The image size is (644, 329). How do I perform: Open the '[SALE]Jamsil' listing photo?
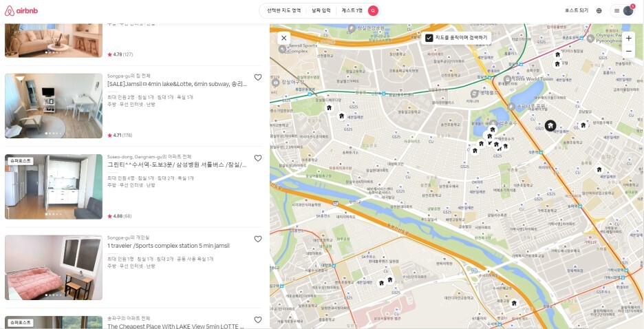pyautogui.click(x=54, y=106)
